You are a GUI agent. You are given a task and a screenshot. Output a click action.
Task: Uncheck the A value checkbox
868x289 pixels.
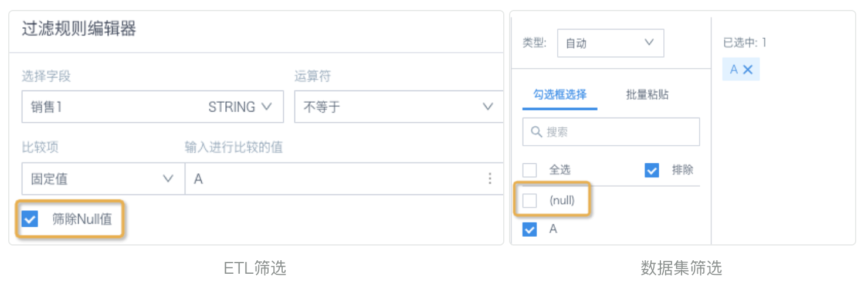530,230
